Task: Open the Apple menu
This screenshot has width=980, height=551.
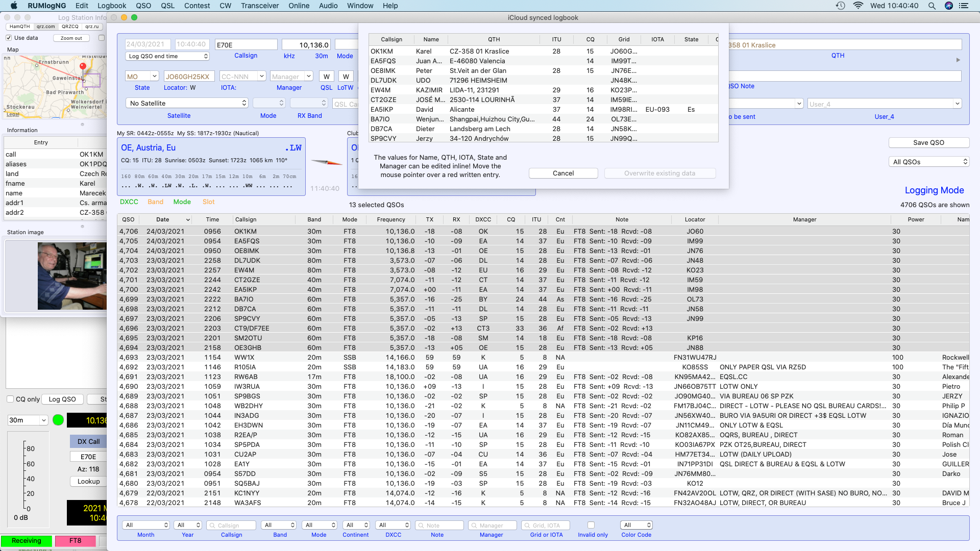Action: [x=14, y=6]
